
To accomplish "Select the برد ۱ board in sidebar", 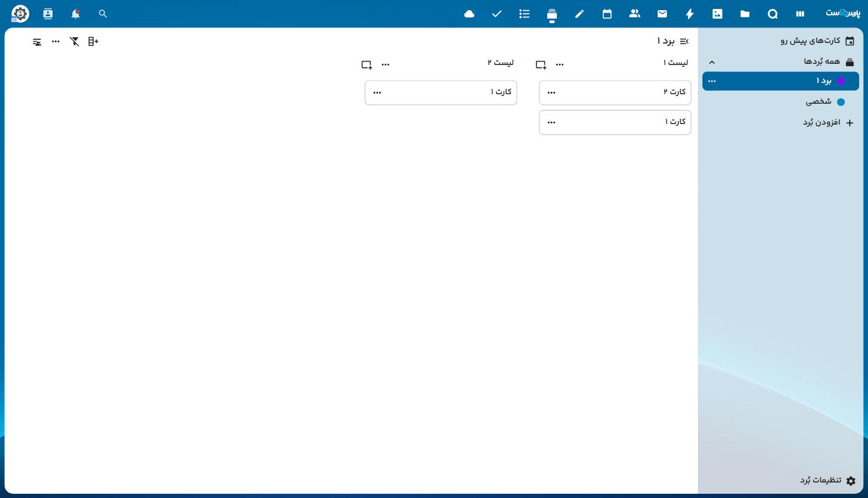I will 780,81.
